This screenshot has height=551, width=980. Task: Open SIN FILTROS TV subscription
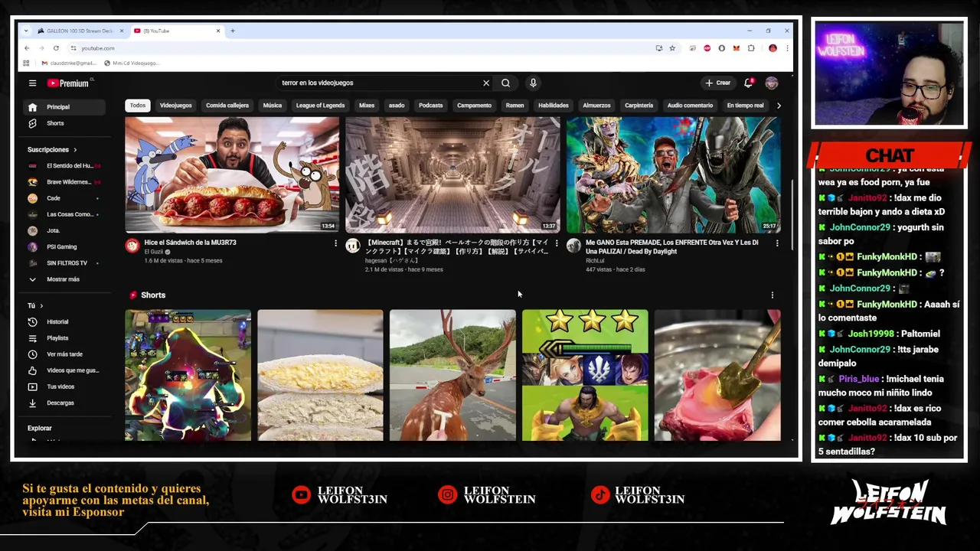pyautogui.click(x=64, y=263)
